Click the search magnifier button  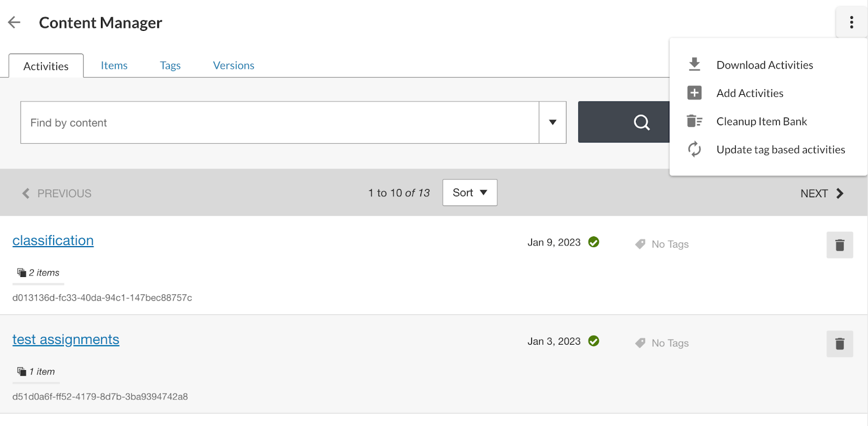click(642, 122)
